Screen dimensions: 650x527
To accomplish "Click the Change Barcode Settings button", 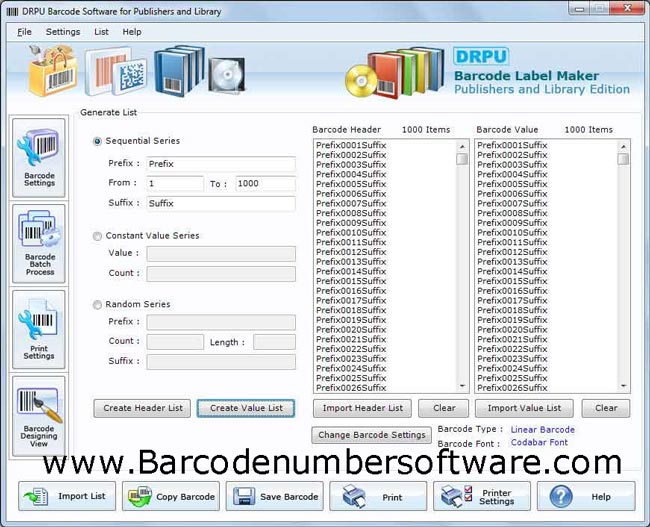I will [372, 435].
